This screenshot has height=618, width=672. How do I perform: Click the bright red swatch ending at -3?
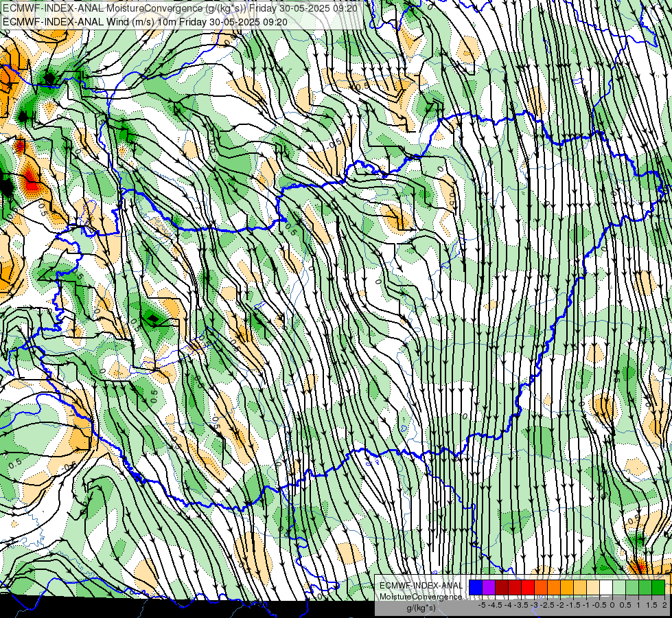pos(528,588)
